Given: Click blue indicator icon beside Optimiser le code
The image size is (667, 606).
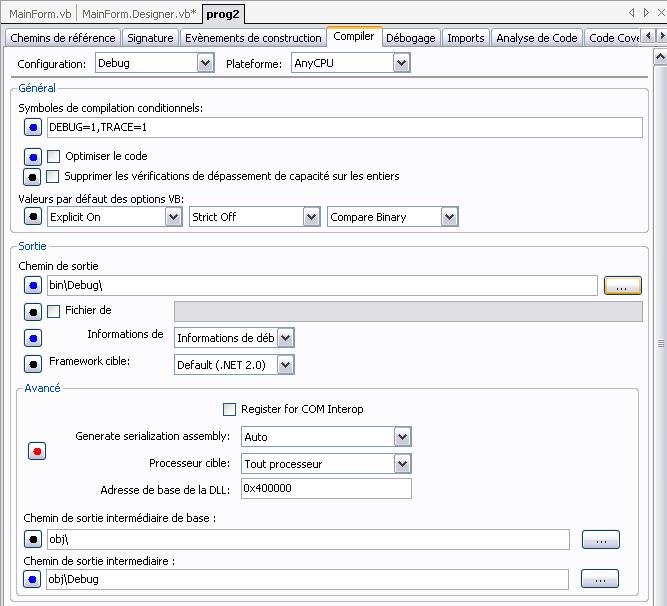Looking at the screenshot, I should click(x=33, y=157).
